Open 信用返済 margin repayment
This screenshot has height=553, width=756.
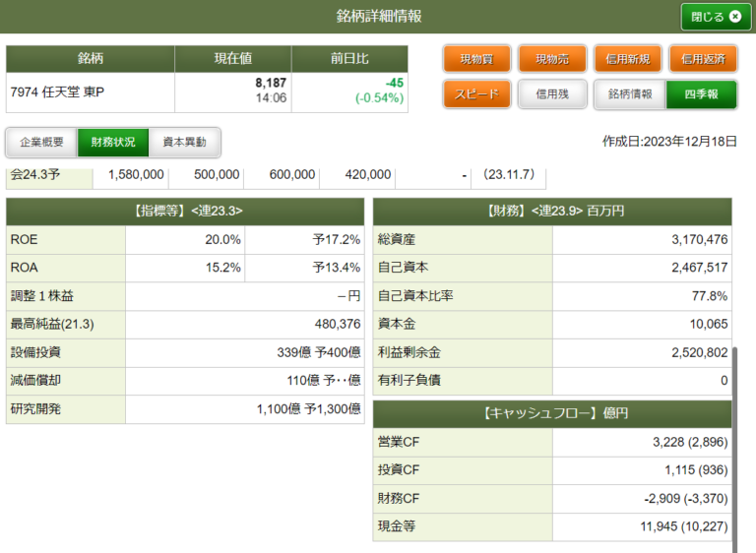703,59
